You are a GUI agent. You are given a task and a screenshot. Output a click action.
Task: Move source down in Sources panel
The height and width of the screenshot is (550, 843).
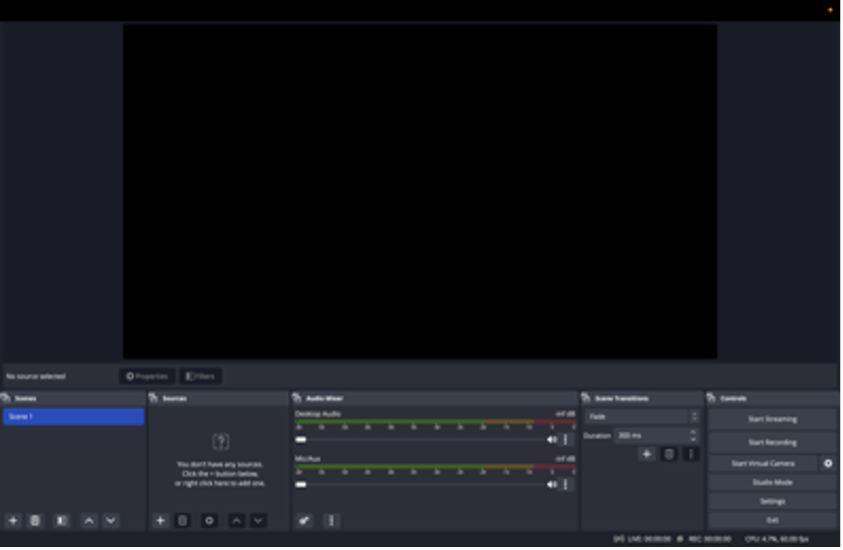tap(259, 522)
